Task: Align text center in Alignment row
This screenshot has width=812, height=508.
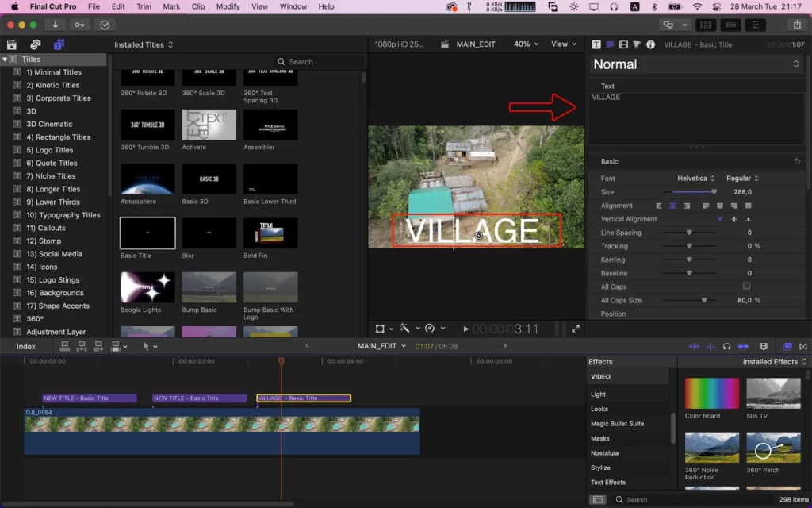Action: 672,206
